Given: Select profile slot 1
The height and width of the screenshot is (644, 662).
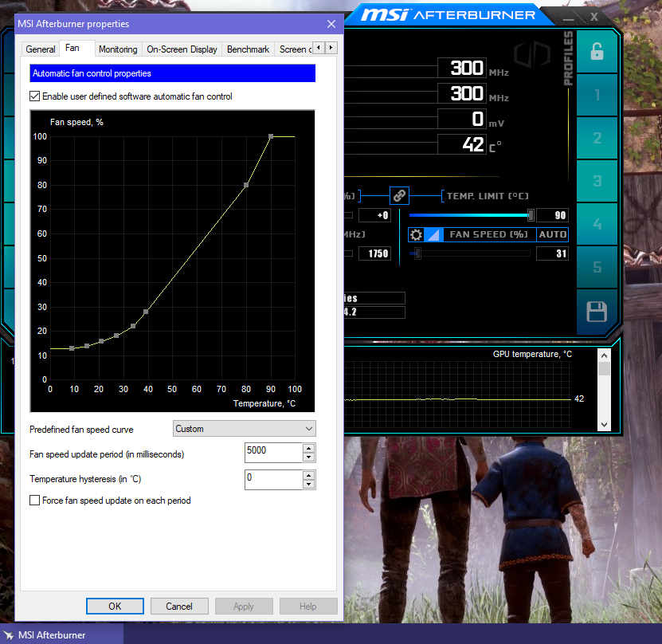Looking at the screenshot, I should [x=597, y=96].
